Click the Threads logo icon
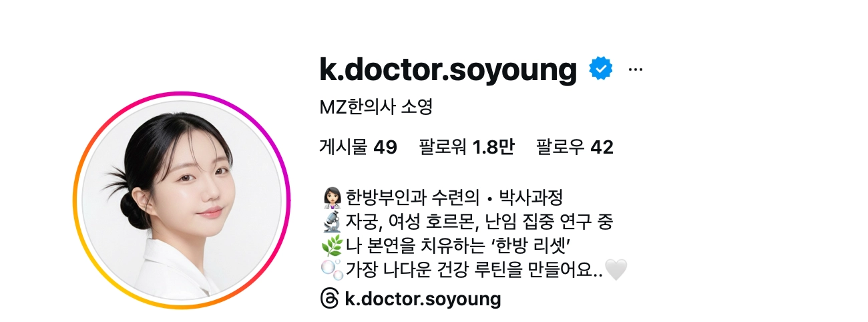The width and height of the screenshot is (868, 322). [330, 299]
